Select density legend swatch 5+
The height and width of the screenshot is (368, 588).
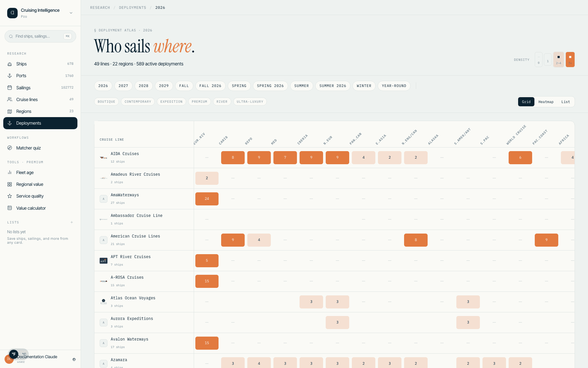pyautogui.click(x=570, y=60)
